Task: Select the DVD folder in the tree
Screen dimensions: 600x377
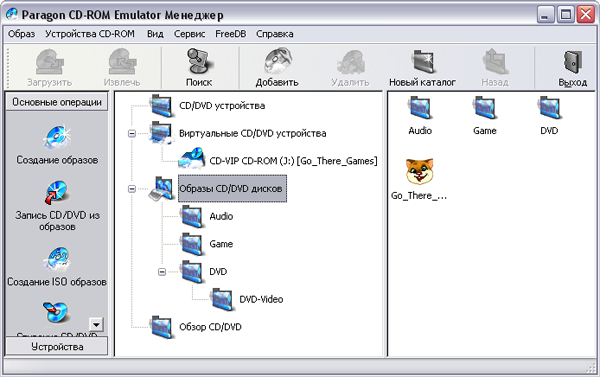Action: (218, 271)
